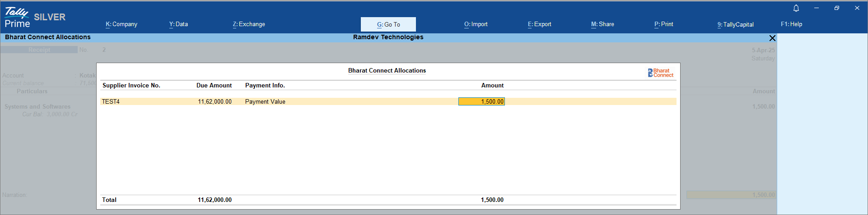
Task: Open the E: Export menu
Action: 539,24
